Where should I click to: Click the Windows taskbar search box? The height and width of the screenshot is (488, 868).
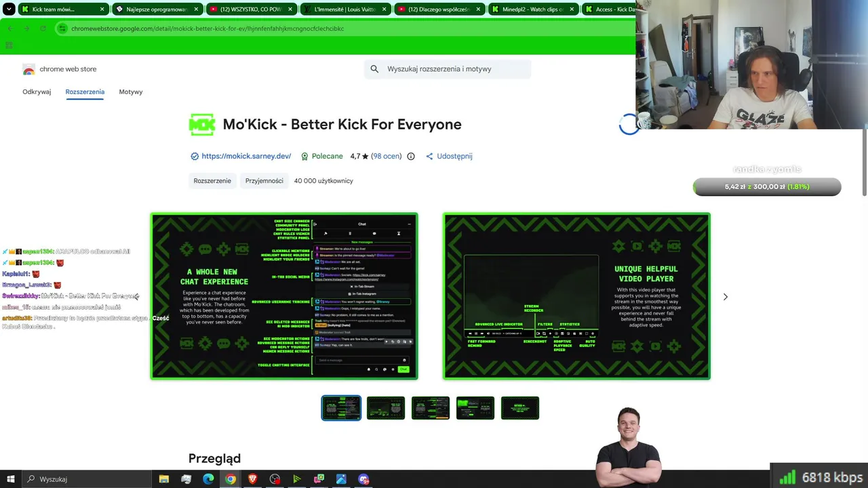(x=86, y=479)
